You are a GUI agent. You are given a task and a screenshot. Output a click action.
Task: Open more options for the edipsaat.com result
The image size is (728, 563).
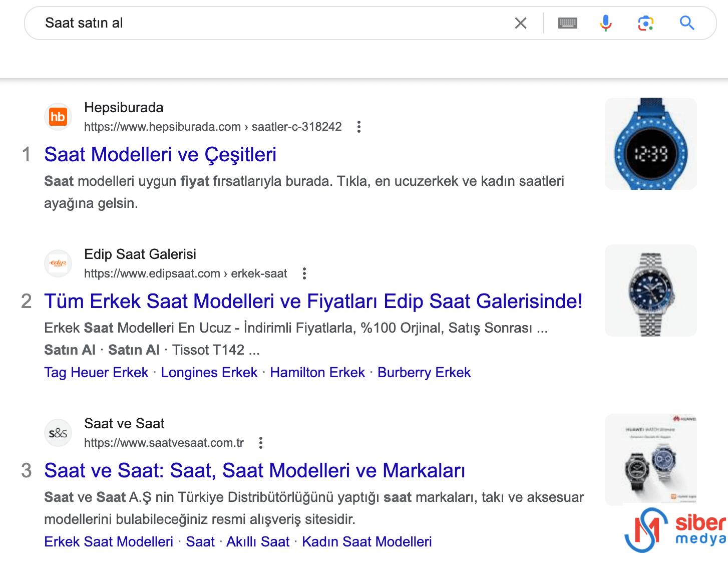tap(304, 273)
